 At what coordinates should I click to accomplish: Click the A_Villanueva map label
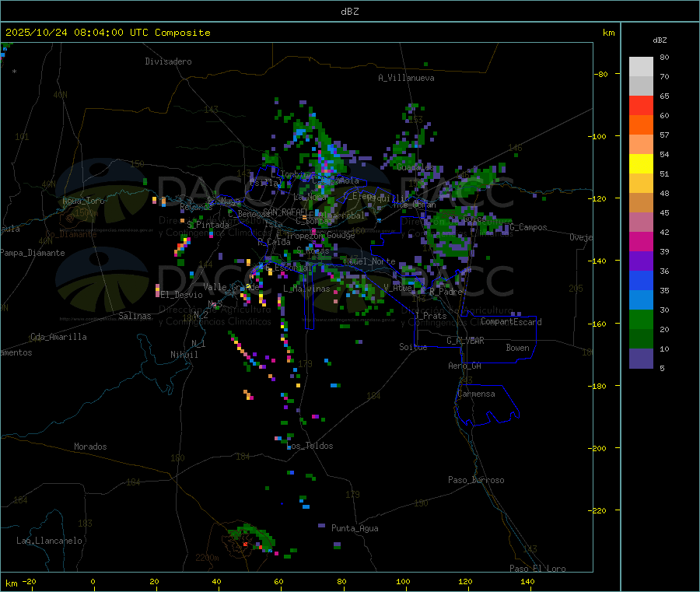pos(406,78)
